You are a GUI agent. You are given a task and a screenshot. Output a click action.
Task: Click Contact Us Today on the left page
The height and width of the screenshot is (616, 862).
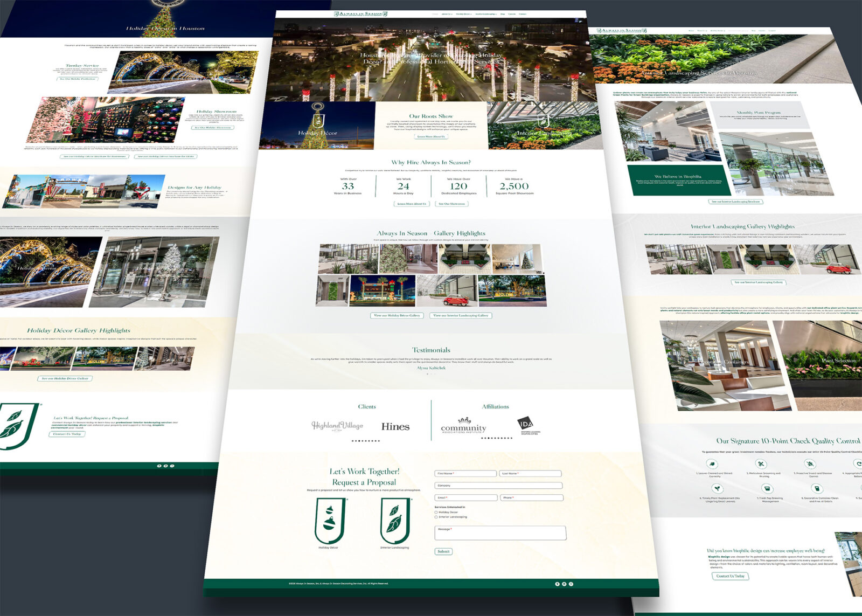click(67, 434)
